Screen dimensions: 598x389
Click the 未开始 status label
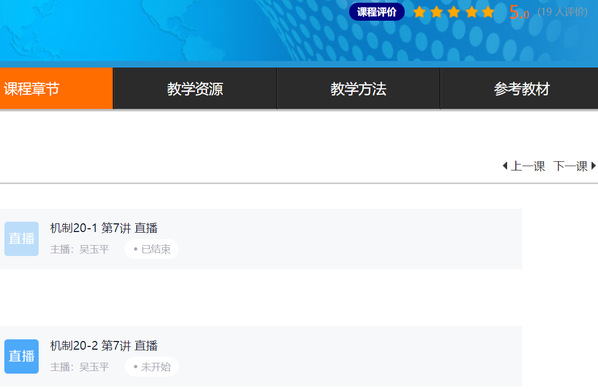tap(152, 366)
